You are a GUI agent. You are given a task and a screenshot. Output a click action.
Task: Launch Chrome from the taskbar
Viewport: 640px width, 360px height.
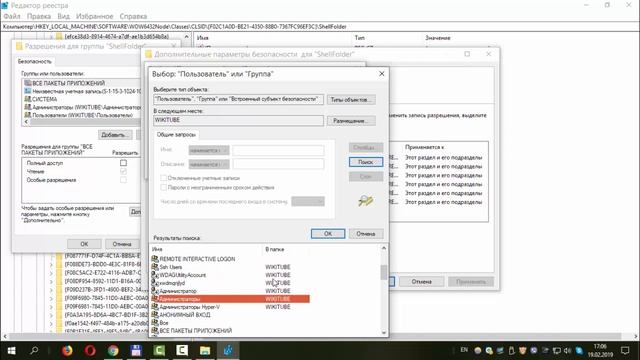coord(113,350)
